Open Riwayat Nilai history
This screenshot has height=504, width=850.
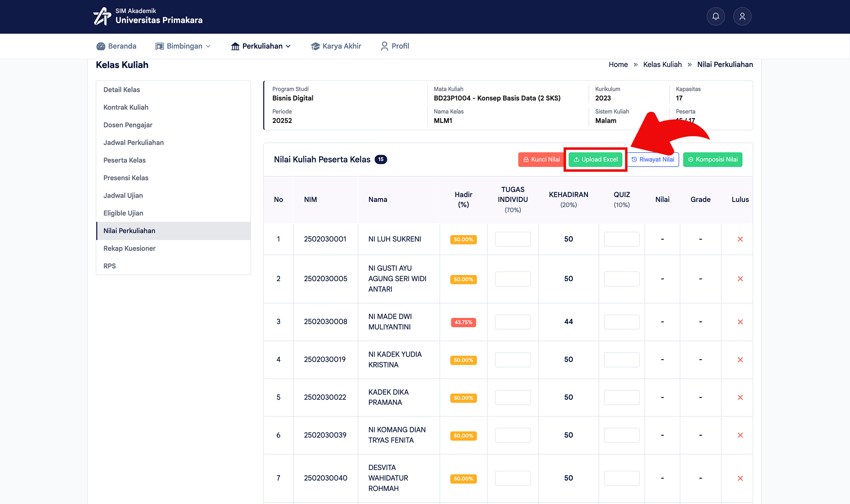click(653, 160)
